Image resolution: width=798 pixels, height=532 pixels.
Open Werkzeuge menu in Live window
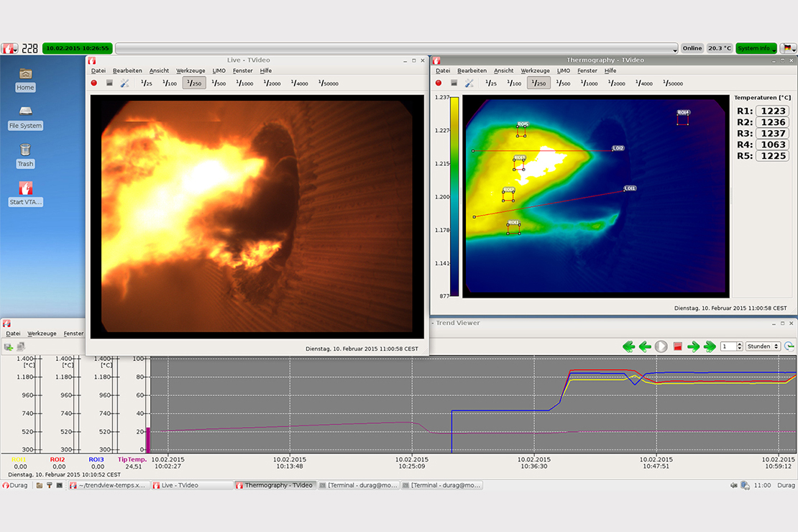[191, 70]
